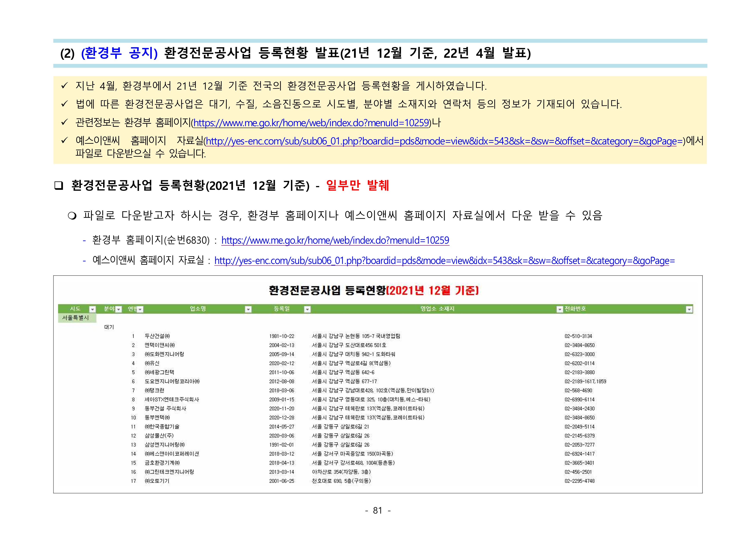Viewport: 756px width, 535px height.
Task: Select the phone number 02-456-2501
Action: tap(578, 472)
